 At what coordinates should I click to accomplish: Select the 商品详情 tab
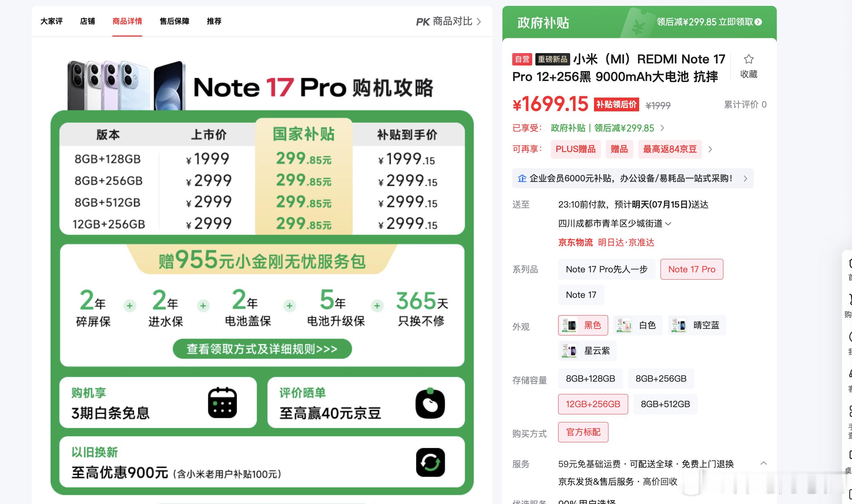coord(127,21)
